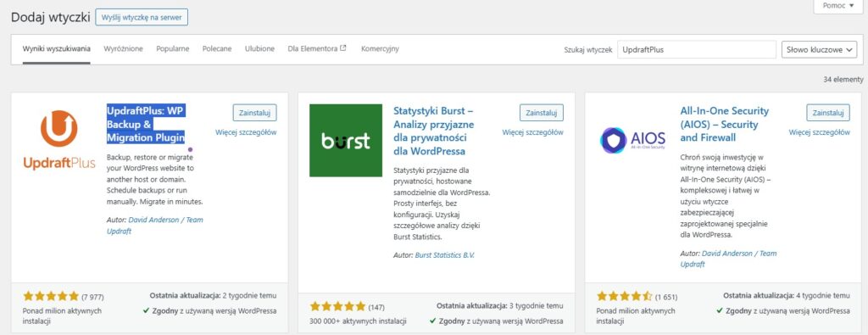Switch to the Popularne tab

coord(173,48)
